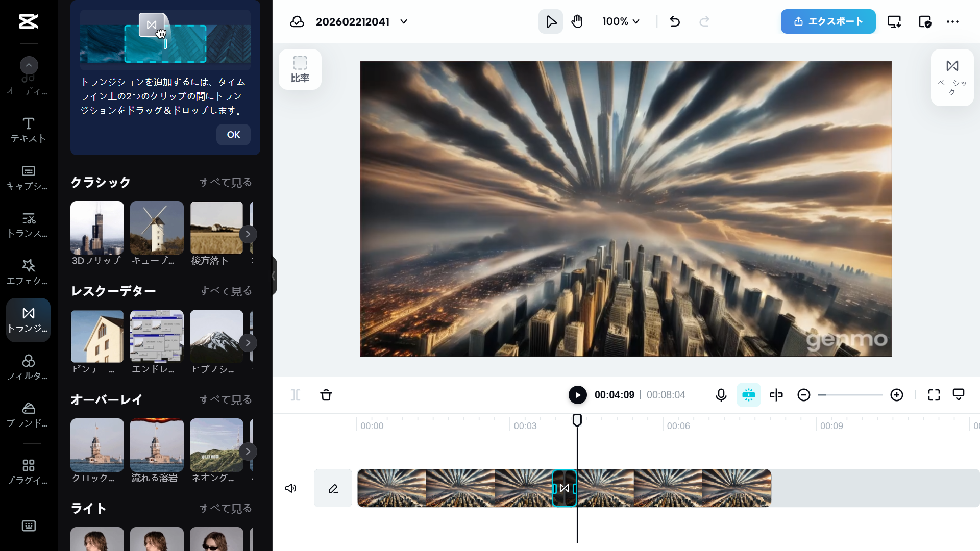Screen dimensions: 980x551
Task: Open fullscreen preview icon
Action: [934, 395]
